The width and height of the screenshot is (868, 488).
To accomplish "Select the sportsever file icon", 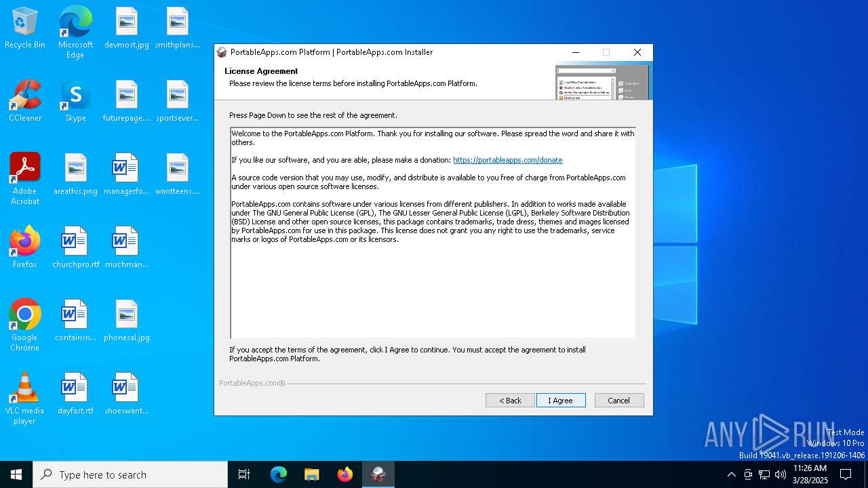I will click(178, 102).
